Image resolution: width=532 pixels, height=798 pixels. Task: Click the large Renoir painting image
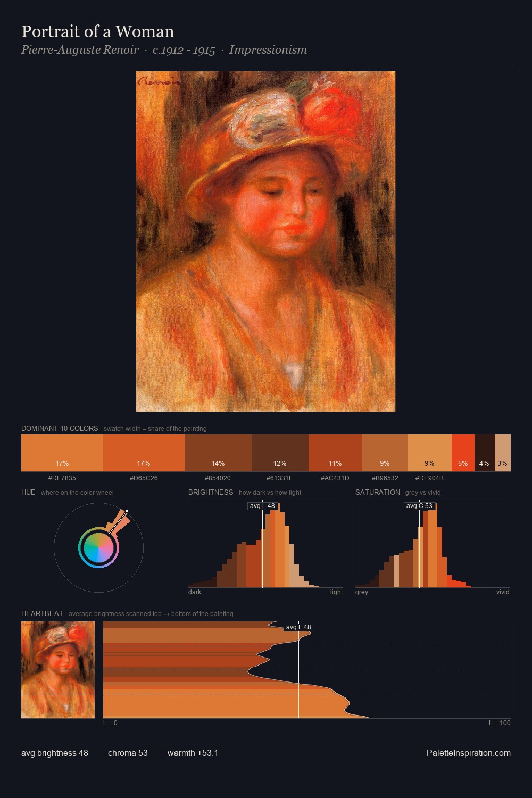(265, 242)
